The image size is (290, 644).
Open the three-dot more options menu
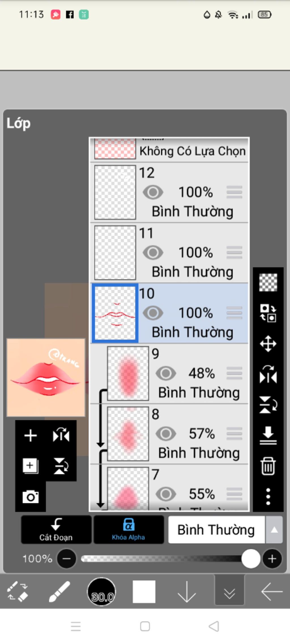click(x=268, y=496)
